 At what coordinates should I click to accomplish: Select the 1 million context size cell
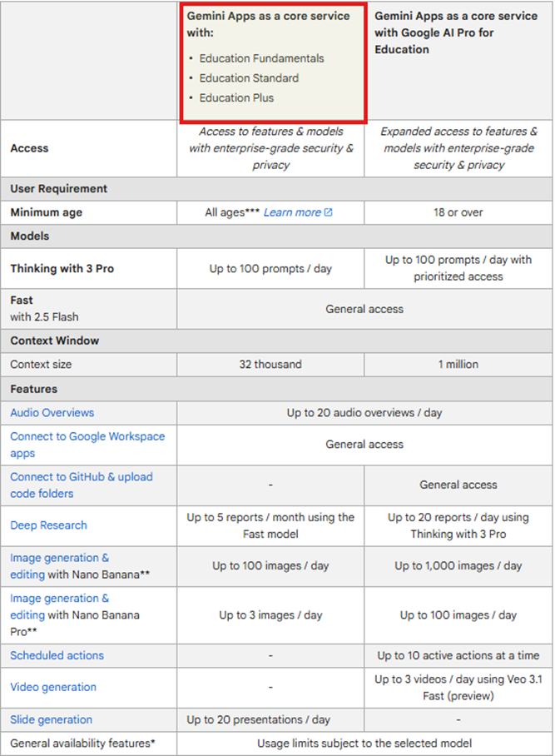click(458, 365)
